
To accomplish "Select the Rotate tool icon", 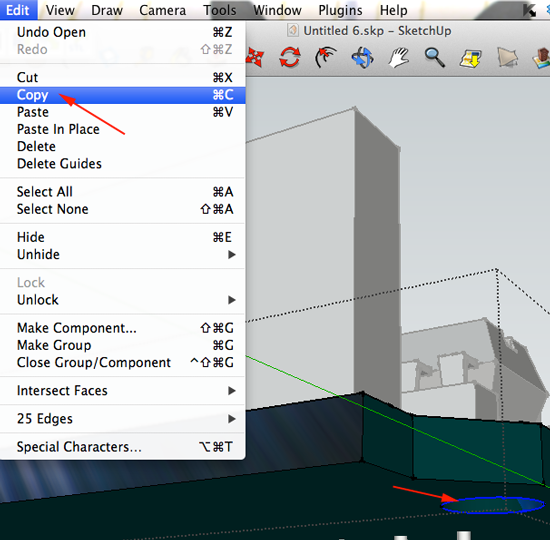I will 290,57.
